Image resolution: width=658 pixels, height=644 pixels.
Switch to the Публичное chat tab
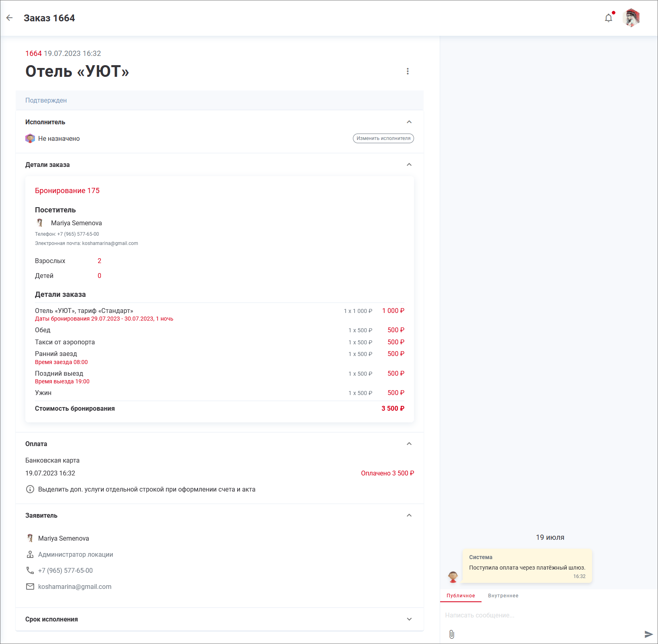tap(461, 596)
